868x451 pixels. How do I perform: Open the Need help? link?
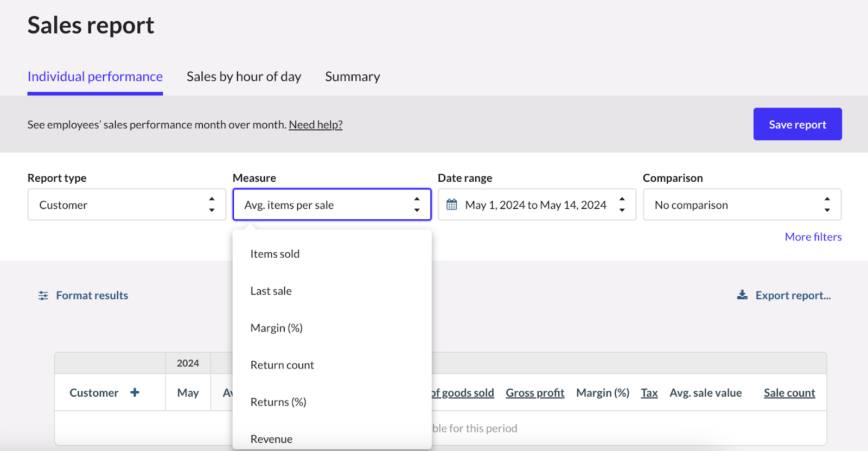[315, 125]
